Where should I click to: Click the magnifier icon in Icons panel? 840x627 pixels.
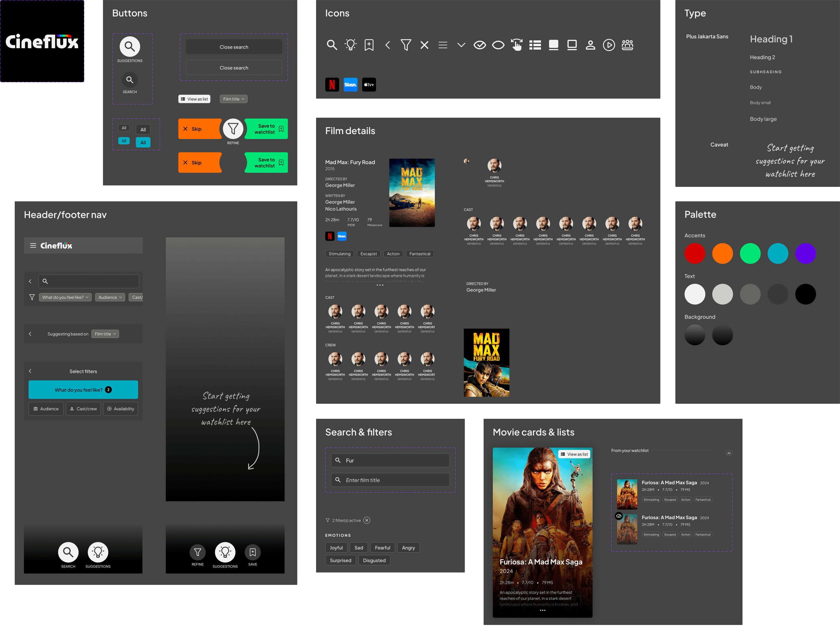[332, 45]
